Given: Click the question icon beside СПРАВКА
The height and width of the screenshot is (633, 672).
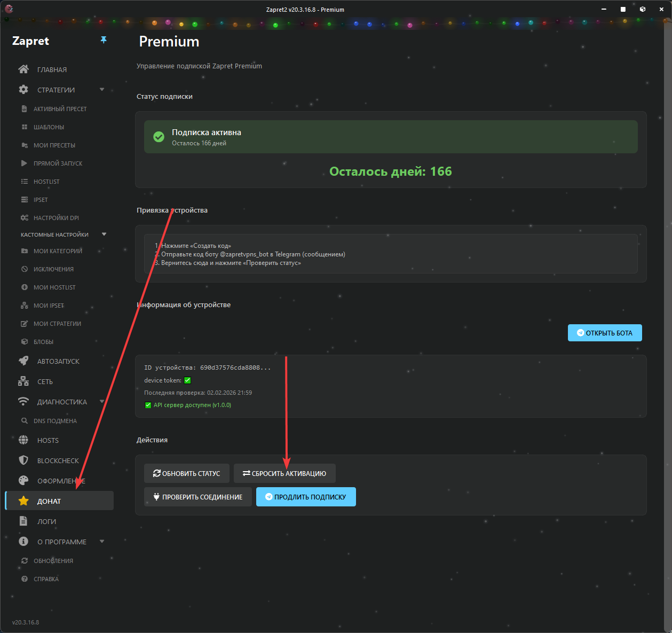Looking at the screenshot, I should click(x=24, y=579).
